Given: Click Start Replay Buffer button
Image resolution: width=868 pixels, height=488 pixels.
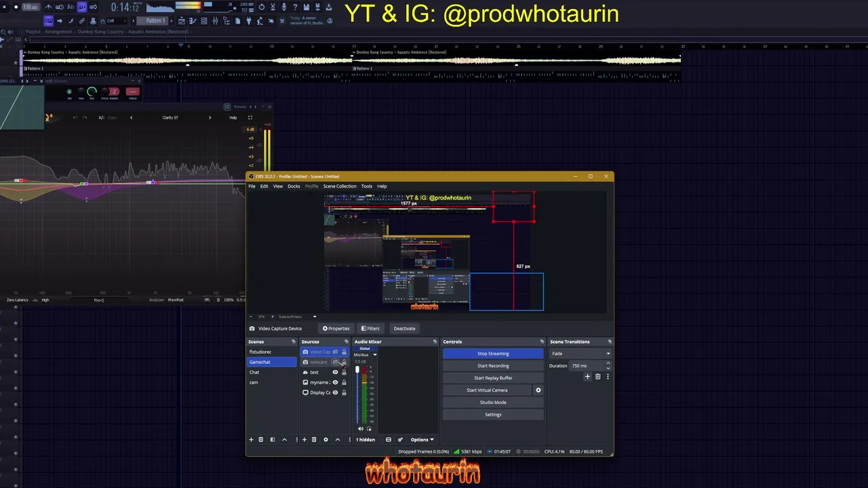Looking at the screenshot, I should [x=493, y=378].
